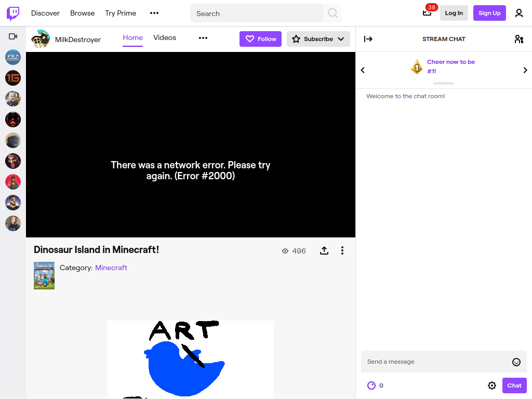Open the emote picker smiley icon

(516, 362)
